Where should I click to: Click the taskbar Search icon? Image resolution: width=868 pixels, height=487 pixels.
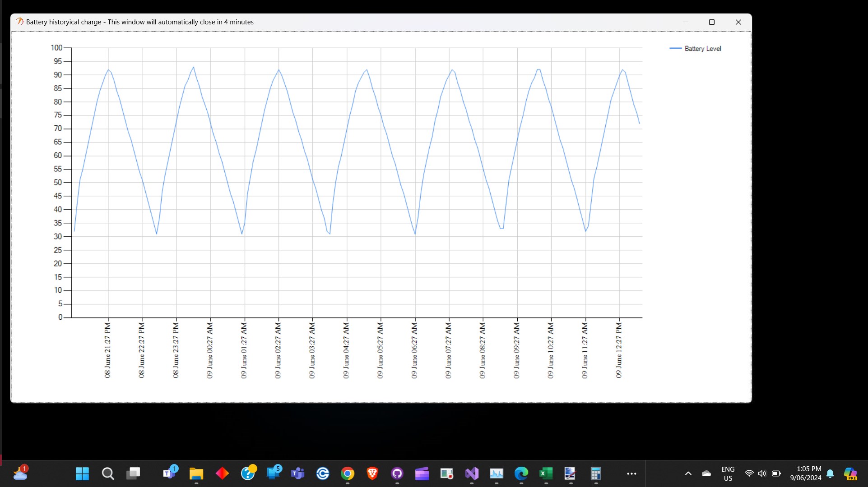click(x=108, y=473)
